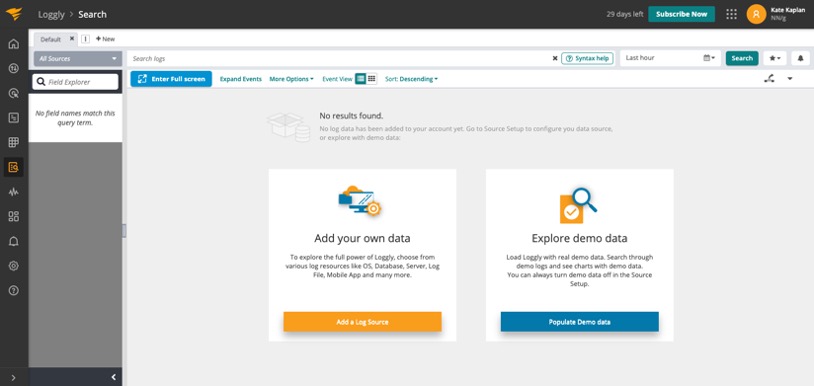Open the Home icon in sidebar
This screenshot has width=814, height=386.
14,44
